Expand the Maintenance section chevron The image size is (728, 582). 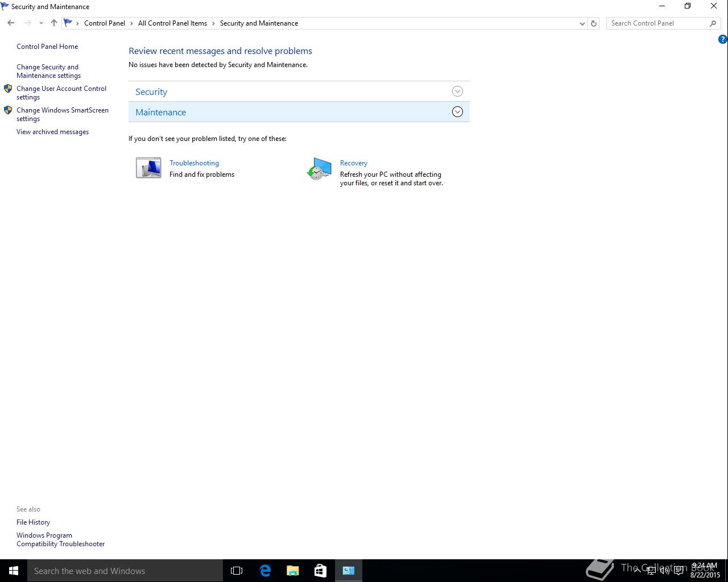coord(457,112)
